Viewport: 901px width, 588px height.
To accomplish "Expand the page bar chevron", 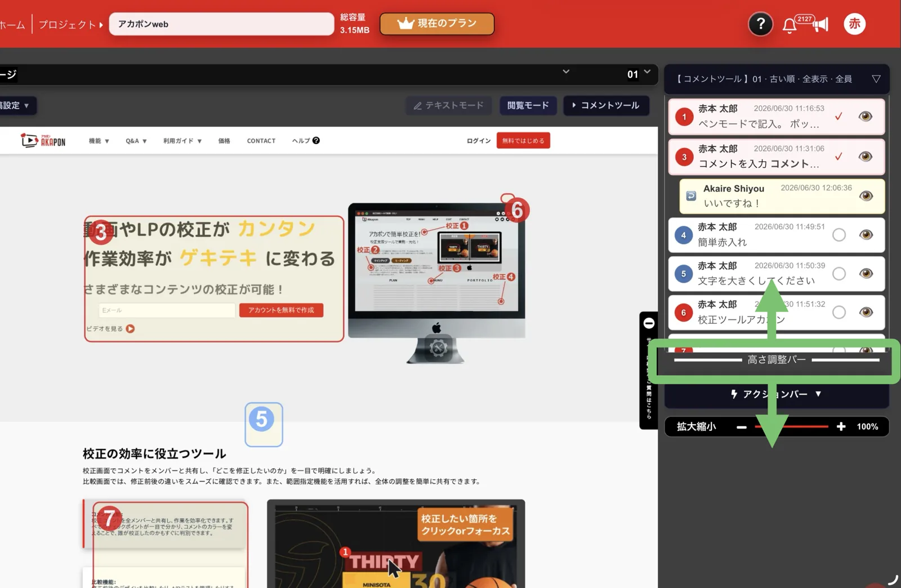I will coord(566,72).
